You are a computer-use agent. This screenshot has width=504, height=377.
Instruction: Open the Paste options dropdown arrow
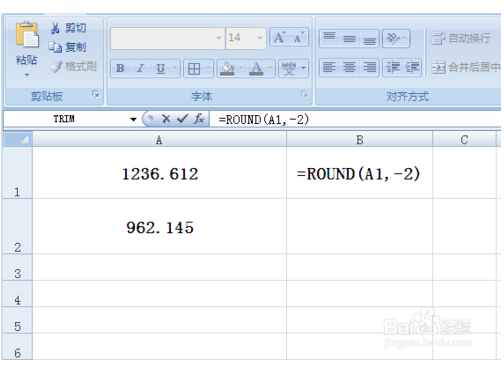coord(27,75)
